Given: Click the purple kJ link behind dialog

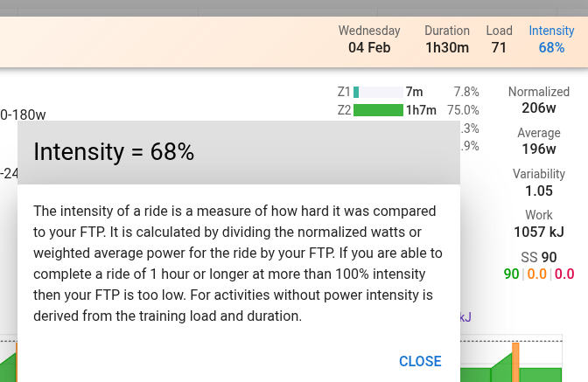Looking at the screenshot, I should click(465, 316).
